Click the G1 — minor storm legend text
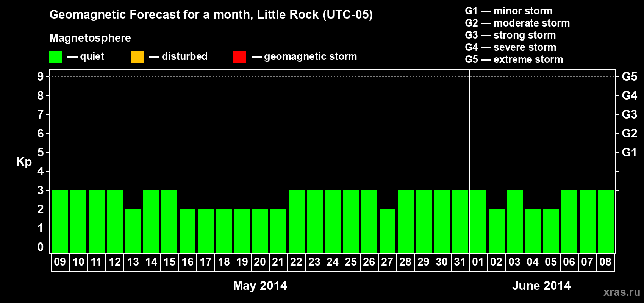This screenshot has height=303, width=644. point(509,11)
